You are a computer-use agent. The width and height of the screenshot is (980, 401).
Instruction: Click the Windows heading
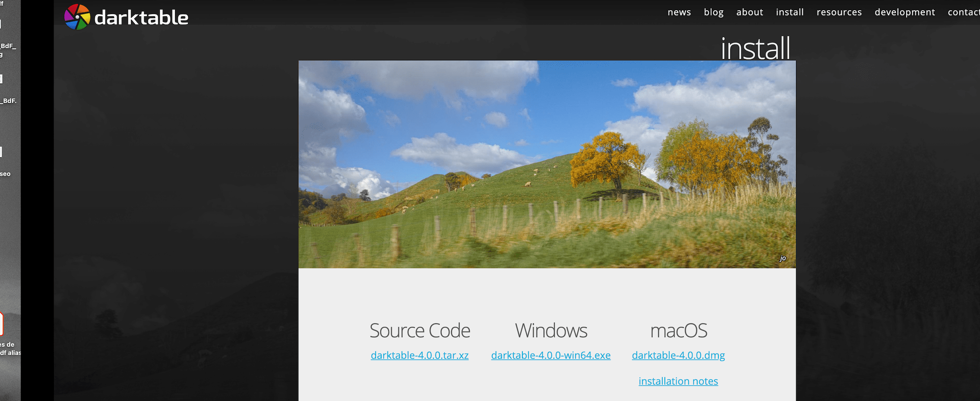[x=551, y=331]
